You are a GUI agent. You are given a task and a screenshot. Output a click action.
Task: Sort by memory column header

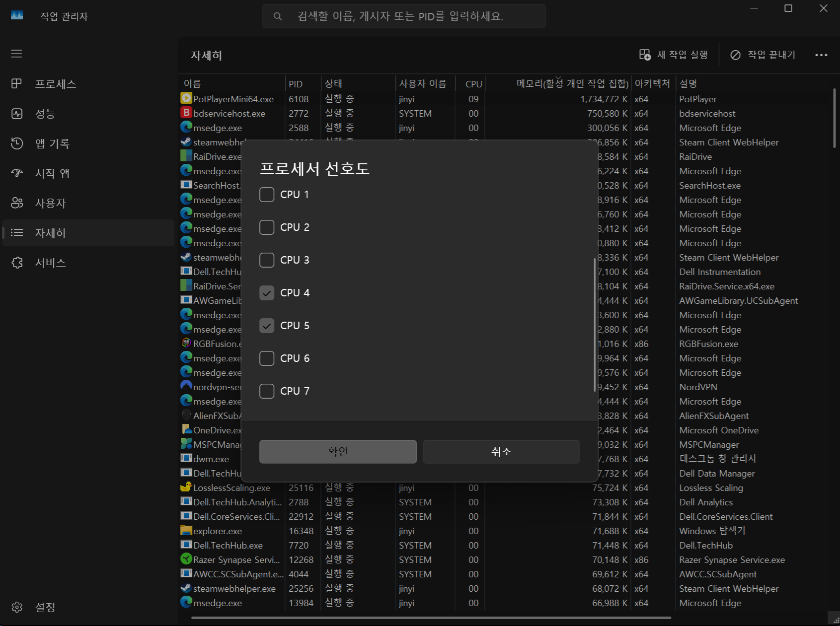(572, 84)
